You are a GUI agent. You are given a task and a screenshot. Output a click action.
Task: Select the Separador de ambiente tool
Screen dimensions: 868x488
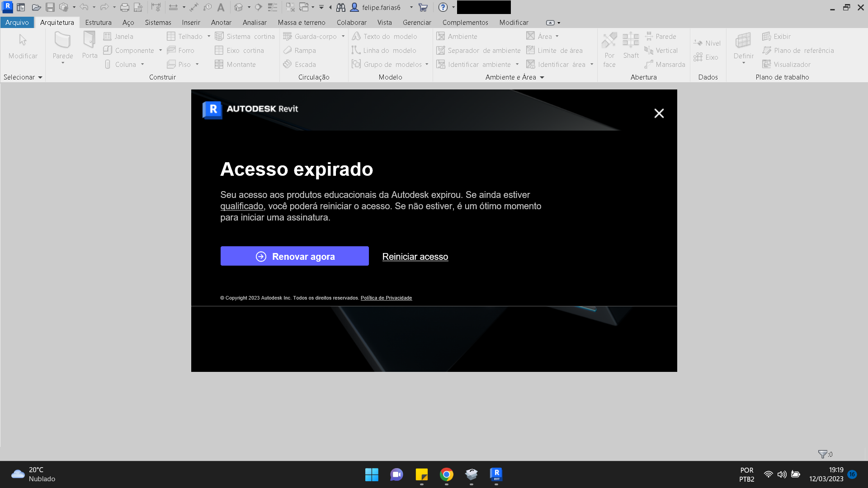click(x=479, y=51)
